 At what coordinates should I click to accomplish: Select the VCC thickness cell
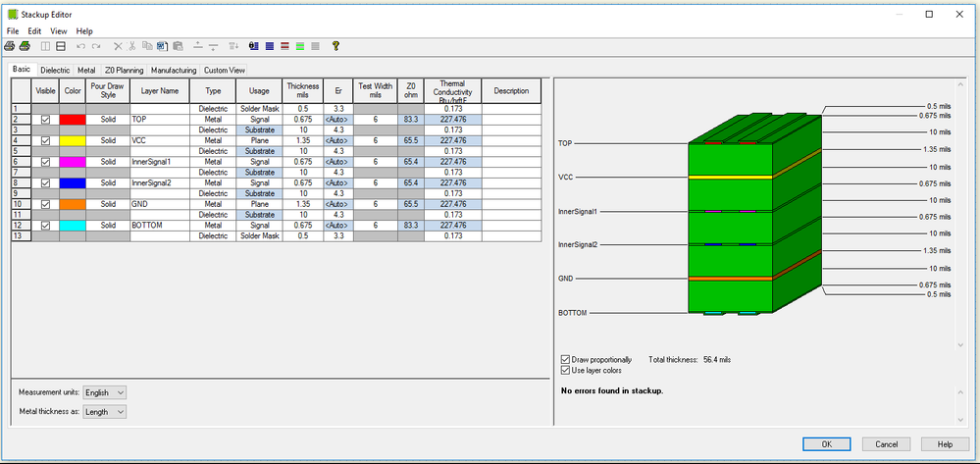[x=304, y=140]
